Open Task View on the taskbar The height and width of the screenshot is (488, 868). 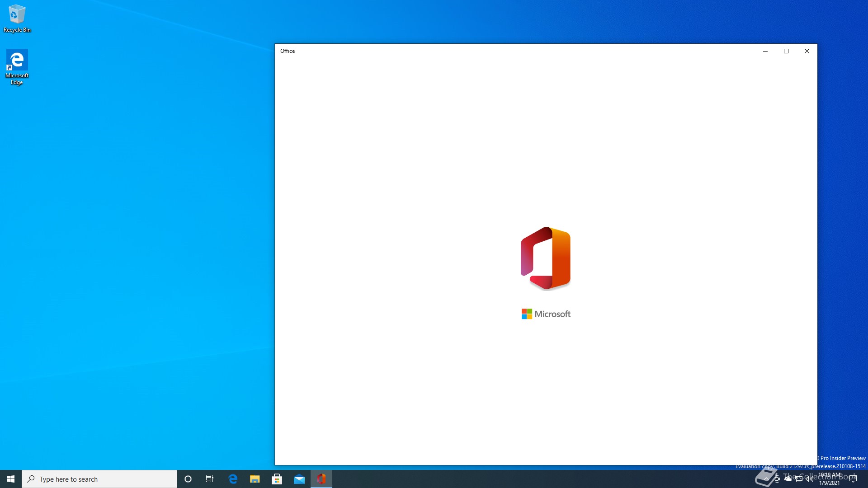tap(210, 479)
